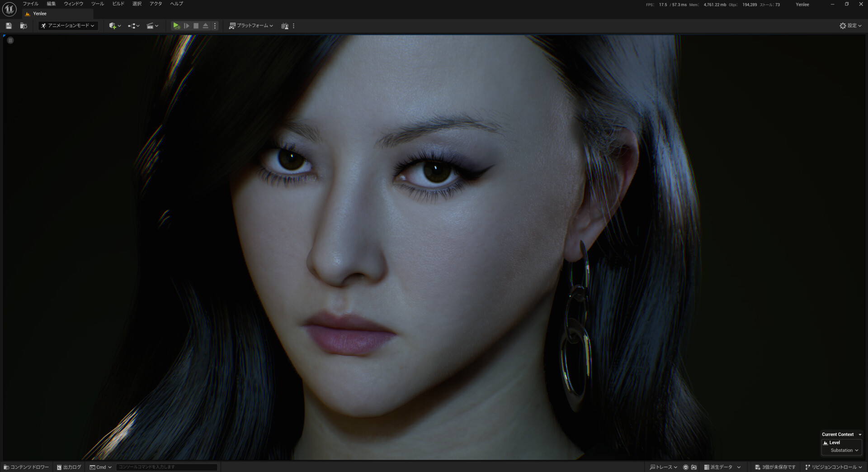This screenshot has width=868, height=472.
Task: Click the 出力ログ output log button
Action: pos(69,467)
